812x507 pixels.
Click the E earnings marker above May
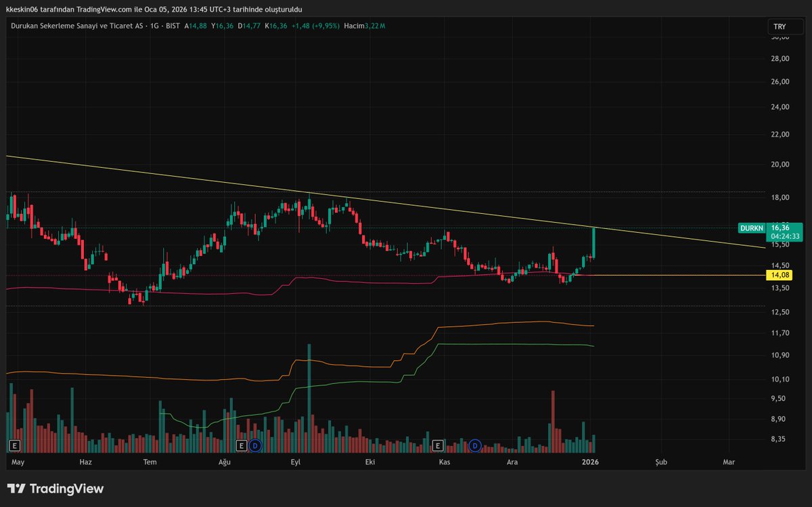click(14, 445)
